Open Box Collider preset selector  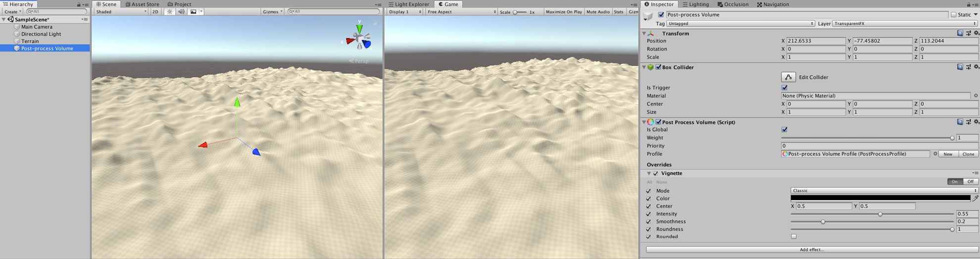click(968, 67)
